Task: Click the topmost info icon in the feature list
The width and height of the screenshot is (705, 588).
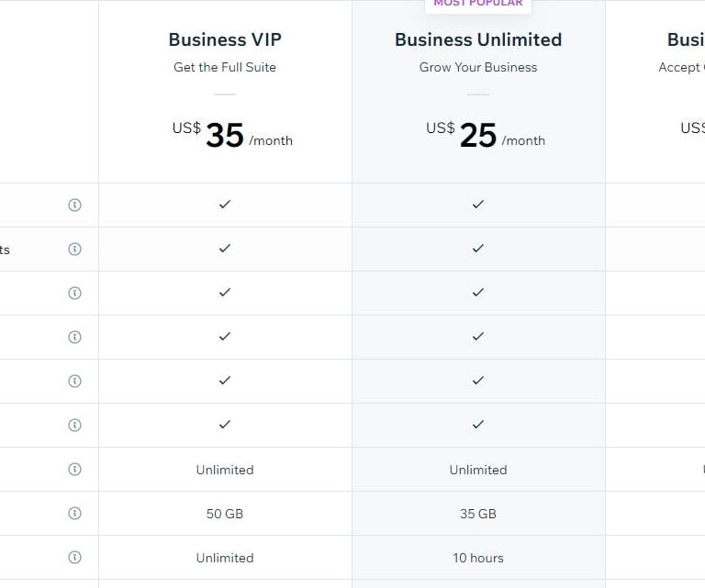Action: click(75, 205)
